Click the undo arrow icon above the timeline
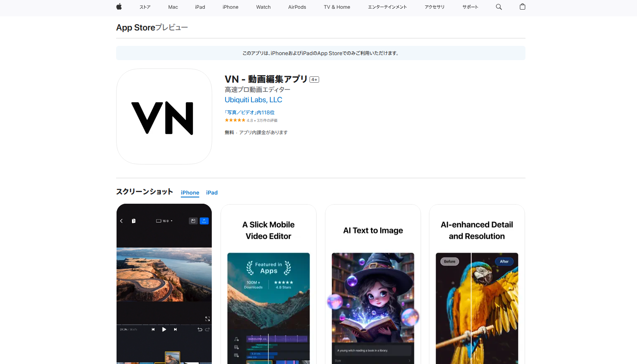637x364 pixels. pos(200,329)
